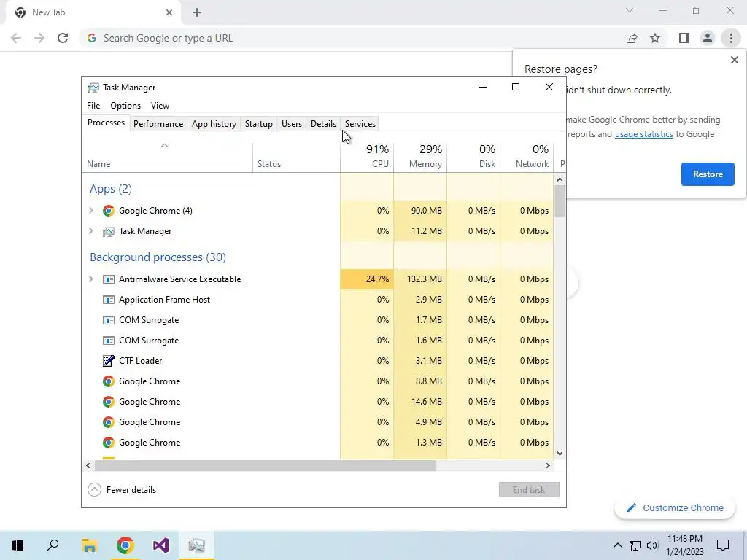Click the Chrome forward arrow icon
747x560 pixels.
click(39, 38)
